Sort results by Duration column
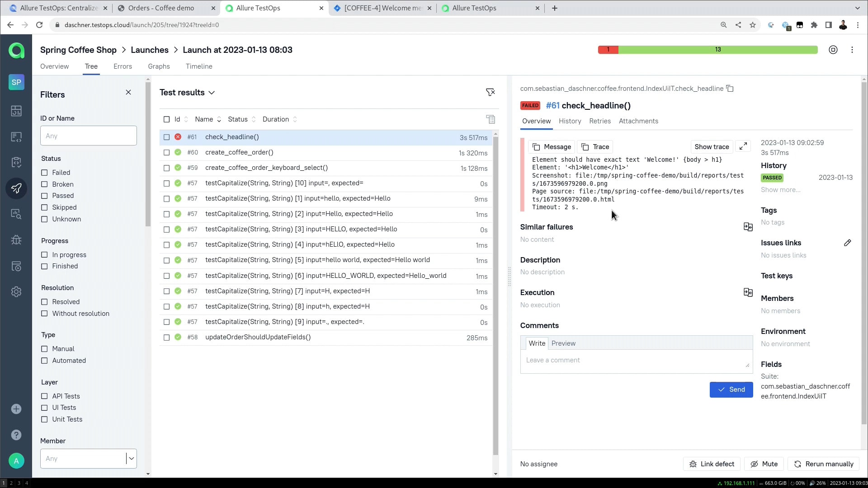This screenshot has width=868, height=488. click(279, 119)
